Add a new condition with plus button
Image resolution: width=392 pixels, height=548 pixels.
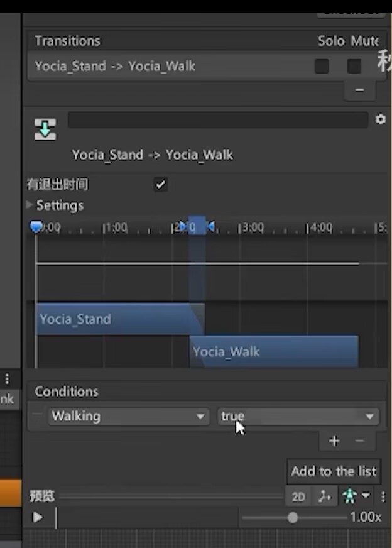334,441
